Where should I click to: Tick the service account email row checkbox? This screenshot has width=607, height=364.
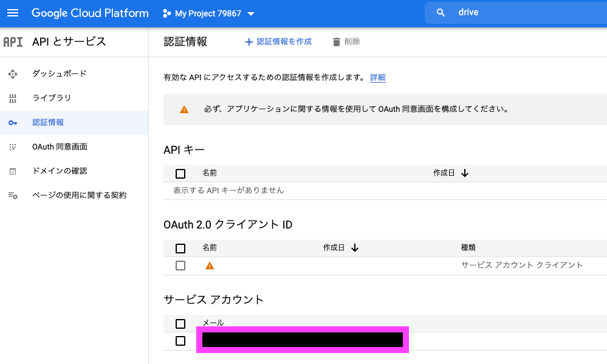(x=180, y=341)
